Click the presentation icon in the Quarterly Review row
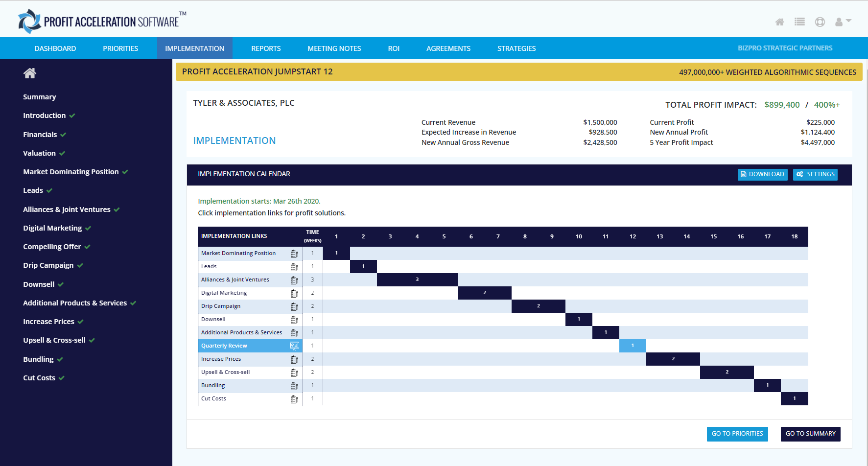Image resolution: width=868 pixels, height=466 pixels. pos(294,346)
